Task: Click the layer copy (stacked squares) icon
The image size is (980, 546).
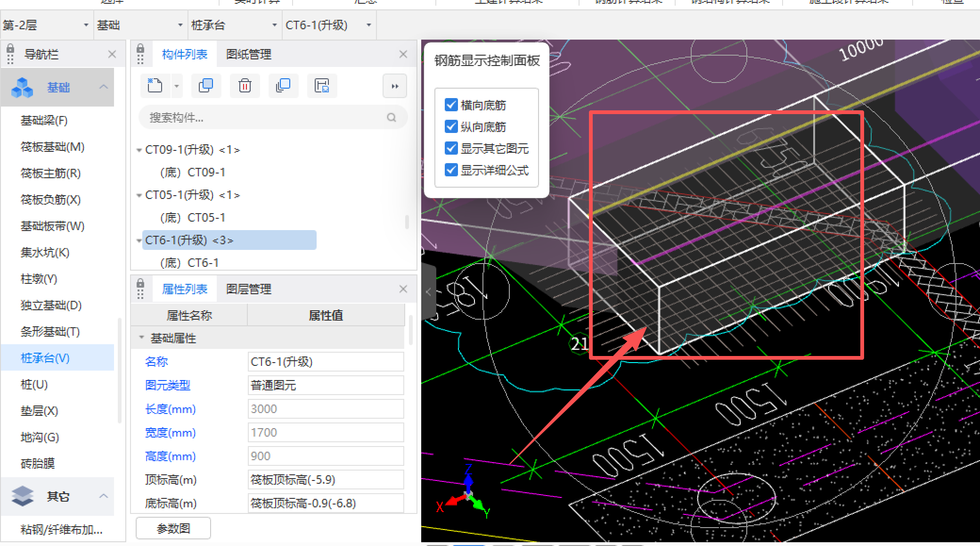Action: [283, 86]
